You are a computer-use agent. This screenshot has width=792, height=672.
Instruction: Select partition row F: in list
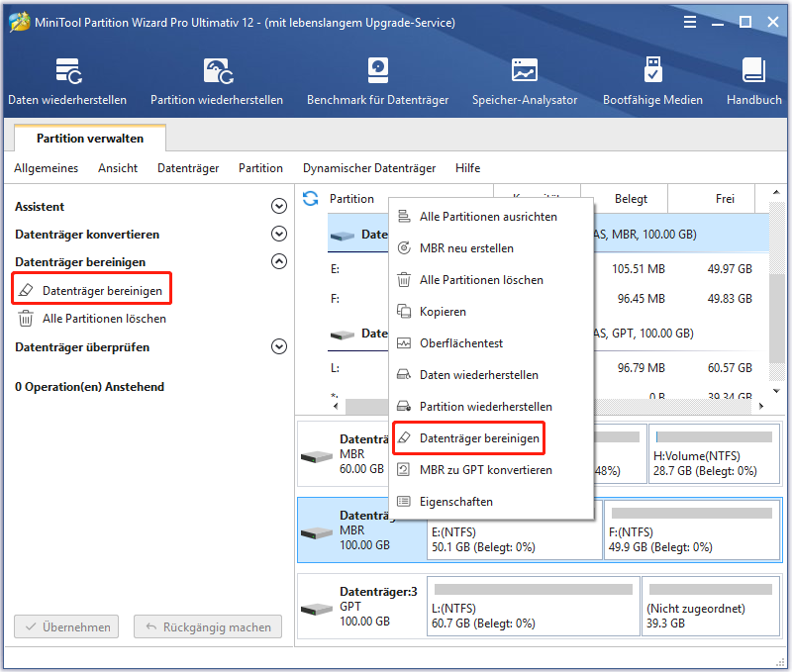coord(548,299)
